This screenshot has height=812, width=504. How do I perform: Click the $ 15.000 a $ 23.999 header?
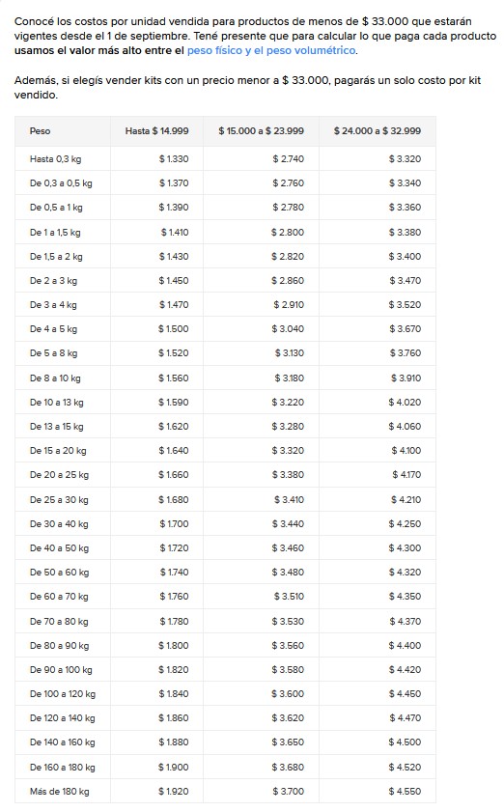pyautogui.click(x=261, y=131)
